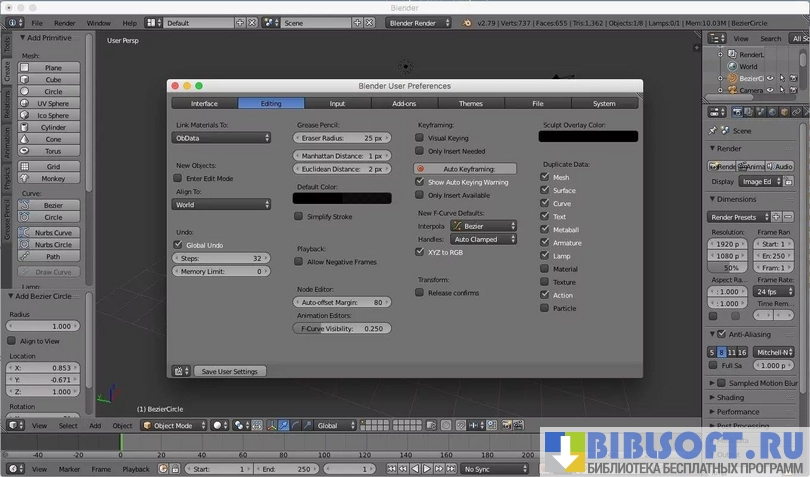
Task: Add a UV Sphere primitive
Action: (x=53, y=103)
